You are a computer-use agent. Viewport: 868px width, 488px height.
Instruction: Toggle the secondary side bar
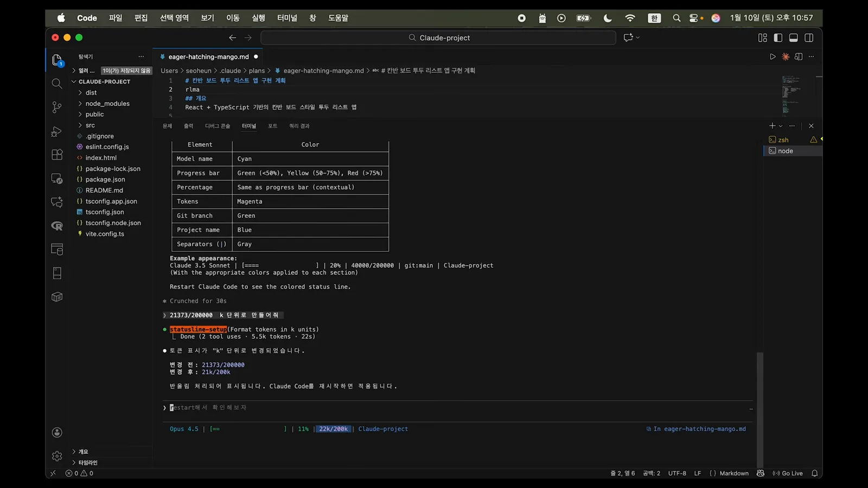pos(809,37)
